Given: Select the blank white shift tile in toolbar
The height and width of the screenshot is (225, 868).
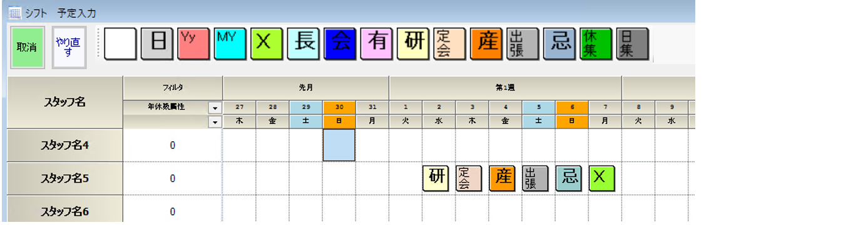Looking at the screenshot, I should [x=120, y=44].
